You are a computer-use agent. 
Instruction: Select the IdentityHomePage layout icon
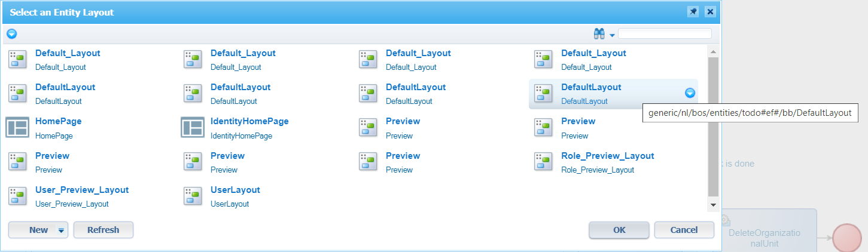pos(193,127)
